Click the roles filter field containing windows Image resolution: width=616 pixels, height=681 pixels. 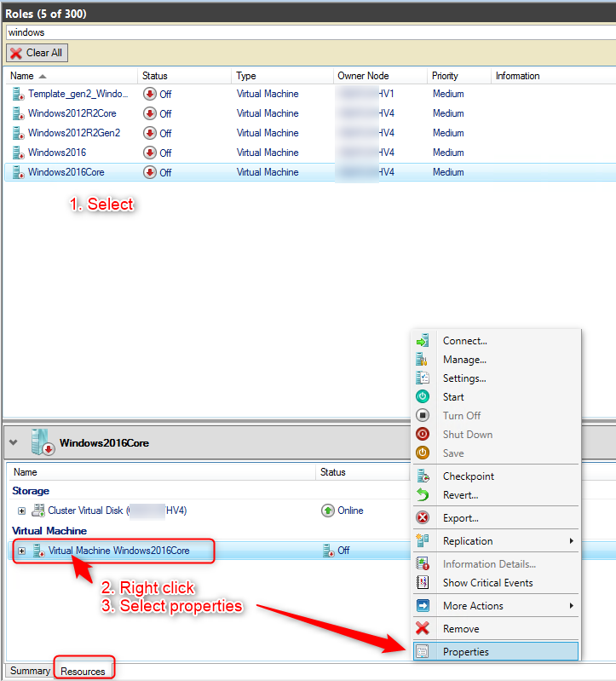[x=311, y=32]
